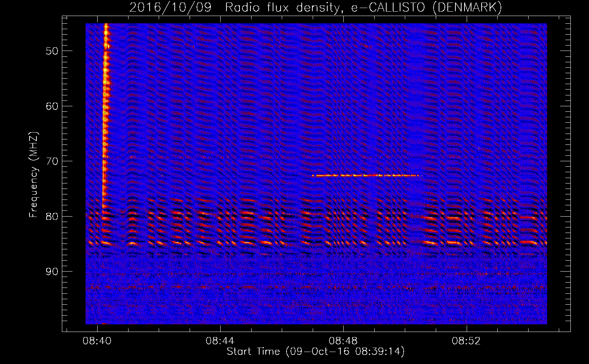Click the 08:40 time tick label
589x364 pixels.
(x=97, y=341)
